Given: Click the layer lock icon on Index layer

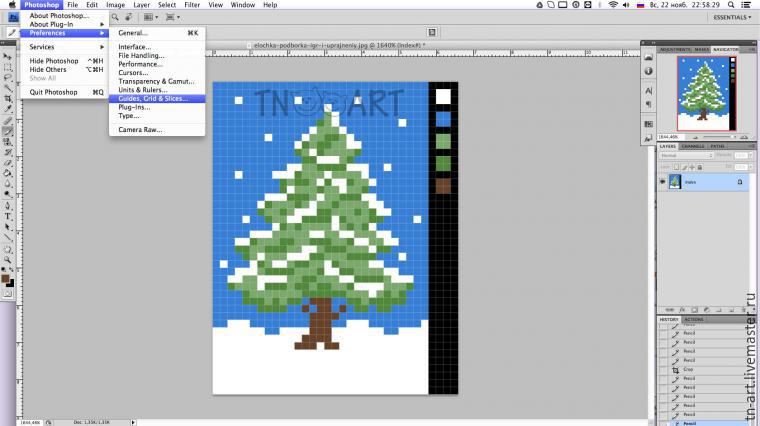Looking at the screenshot, I should tap(740, 181).
